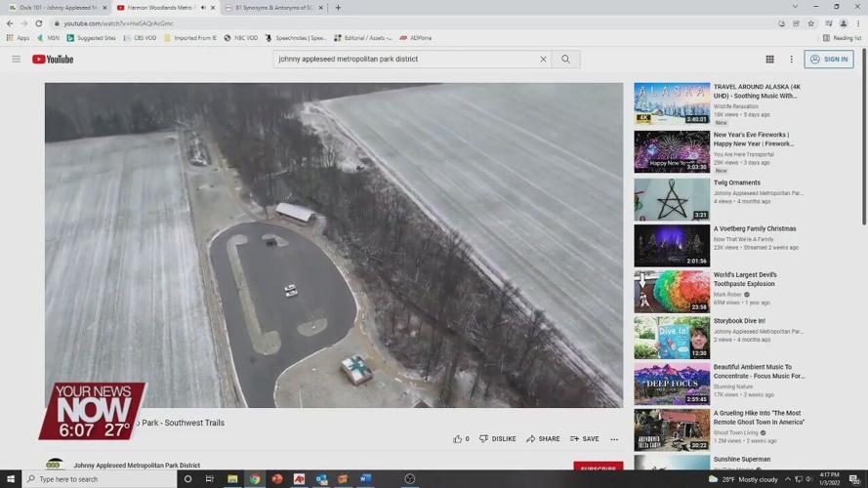Like the video with thumbs up
This screenshot has width=868, height=488.
coord(458,439)
